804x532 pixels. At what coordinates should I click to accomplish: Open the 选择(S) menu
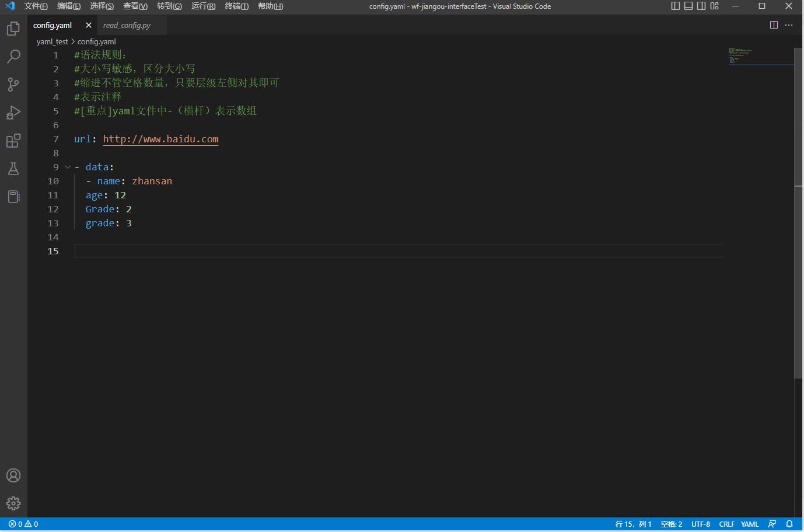(x=102, y=6)
